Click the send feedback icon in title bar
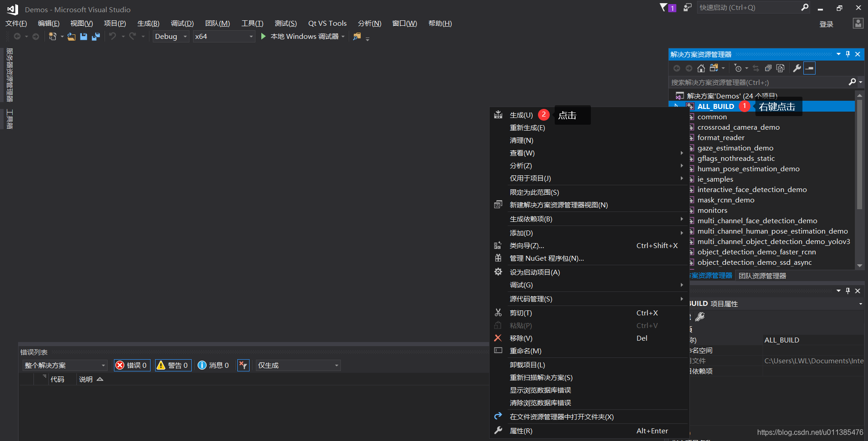868x441 pixels. [x=687, y=7]
